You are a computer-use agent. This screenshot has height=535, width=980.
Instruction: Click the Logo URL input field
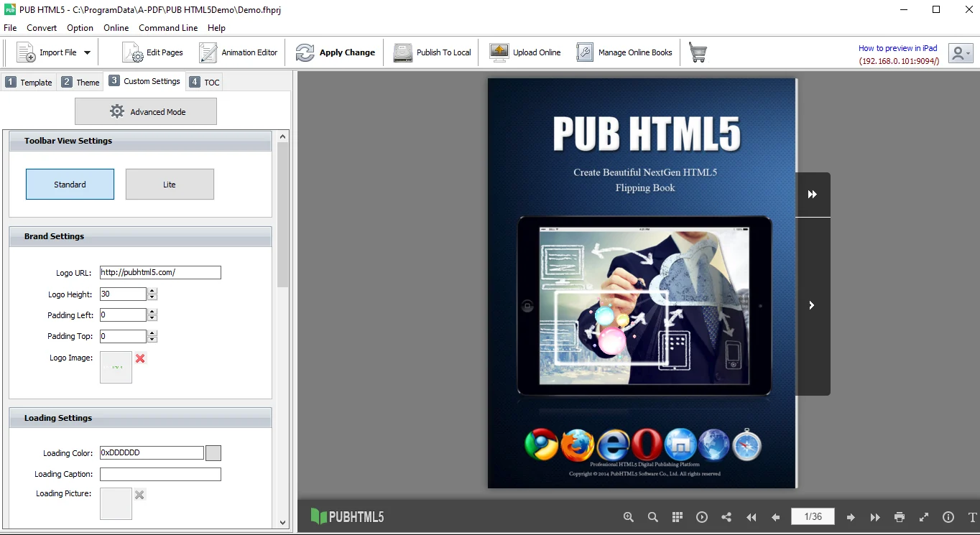tap(160, 272)
